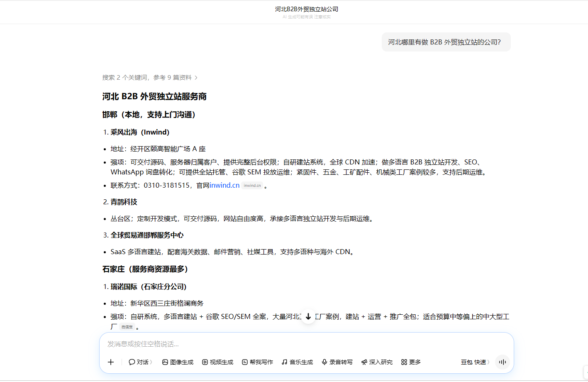
Task: Click the address 新华区西三庄街格澜商务
Action: point(167,303)
